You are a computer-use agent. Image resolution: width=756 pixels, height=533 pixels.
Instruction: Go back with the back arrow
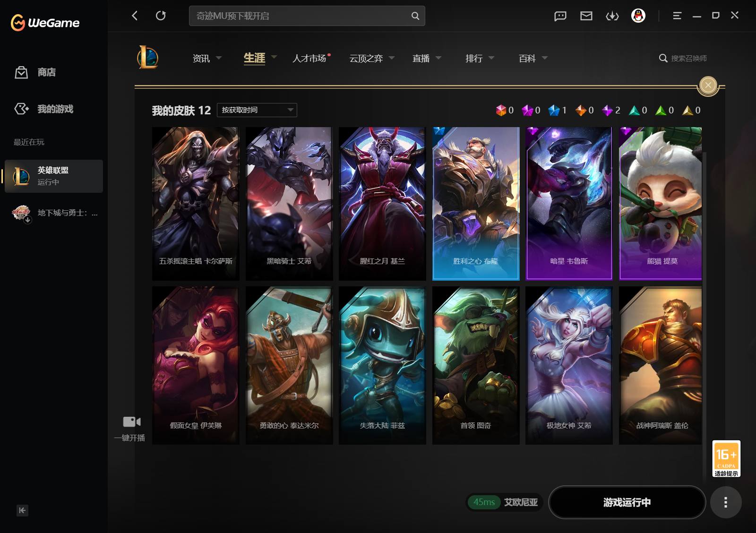(135, 16)
